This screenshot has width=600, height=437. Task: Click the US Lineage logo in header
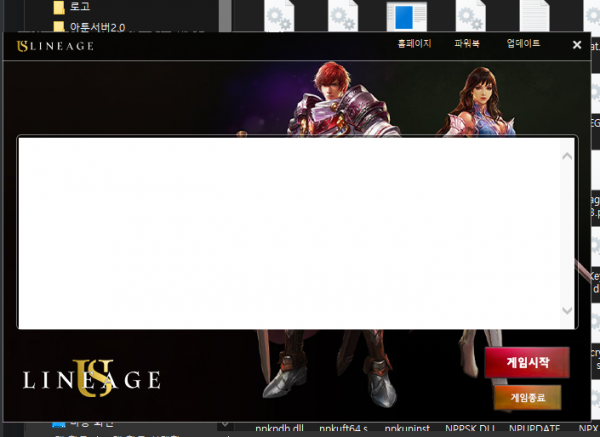tap(55, 46)
